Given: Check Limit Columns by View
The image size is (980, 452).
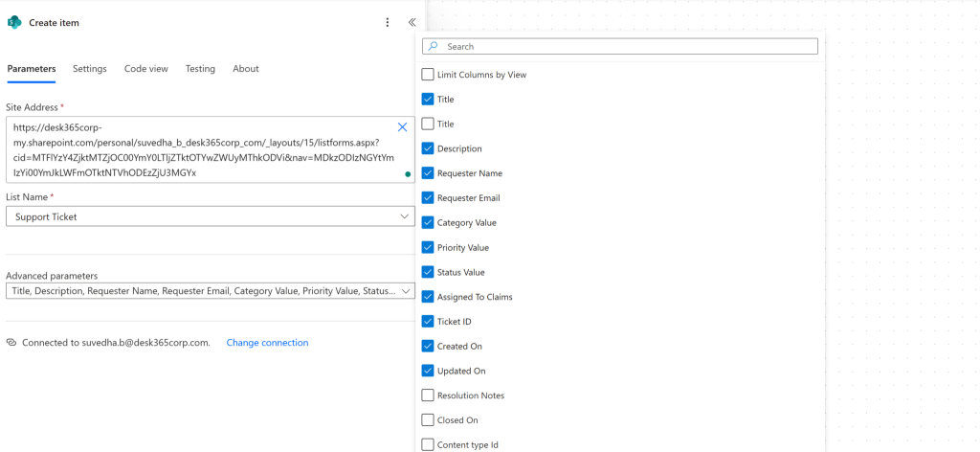Looking at the screenshot, I should point(428,75).
